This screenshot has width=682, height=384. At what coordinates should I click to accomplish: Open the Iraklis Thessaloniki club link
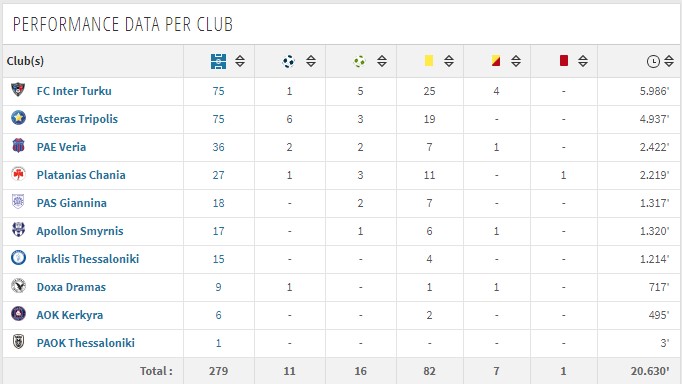point(88,259)
